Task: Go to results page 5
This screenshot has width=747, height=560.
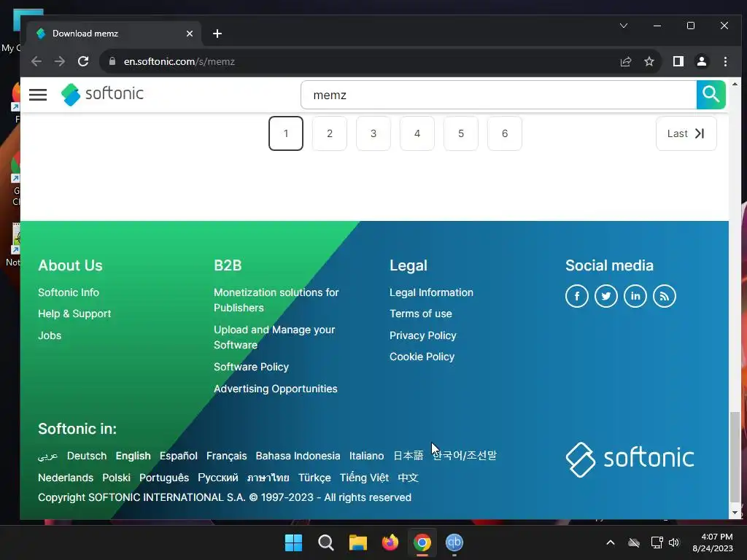Action: [x=461, y=133]
